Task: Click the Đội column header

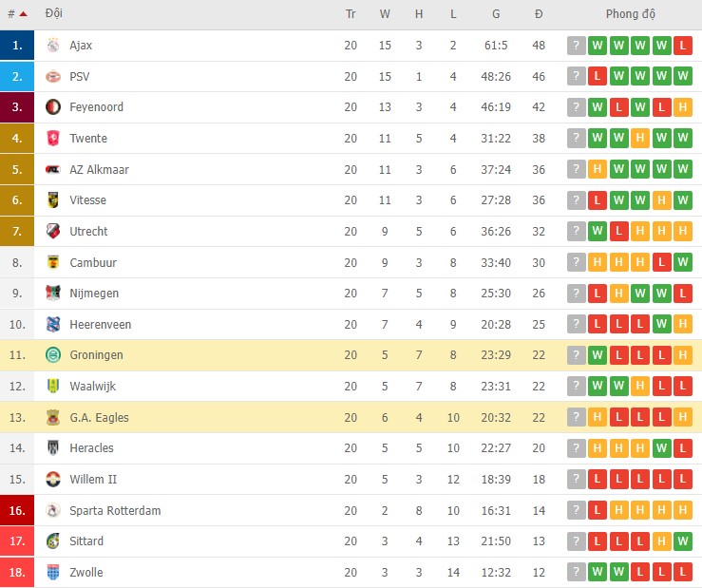Action: click(54, 14)
